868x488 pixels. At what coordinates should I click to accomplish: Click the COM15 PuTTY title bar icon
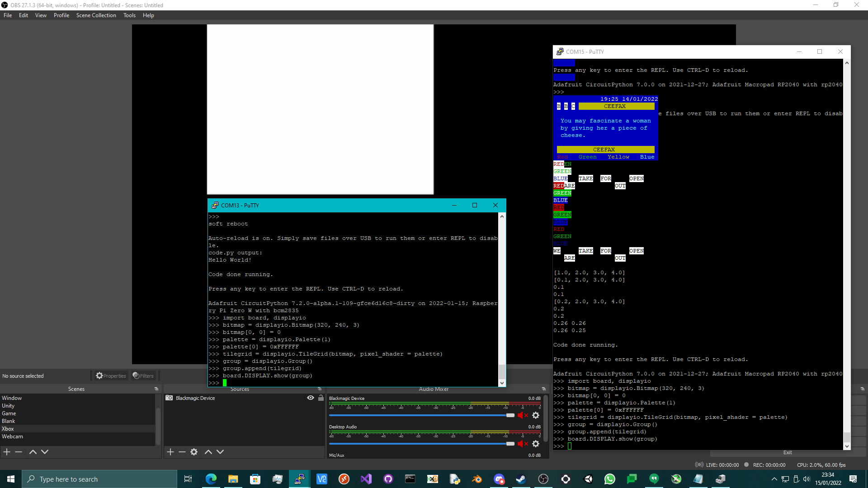click(560, 52)
